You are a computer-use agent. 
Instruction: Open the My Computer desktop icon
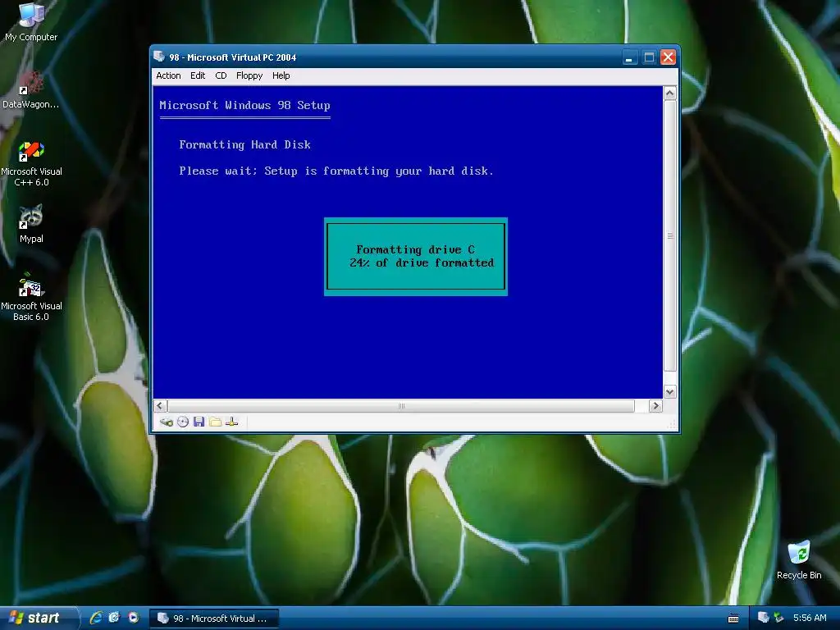[x=31, y=22]
